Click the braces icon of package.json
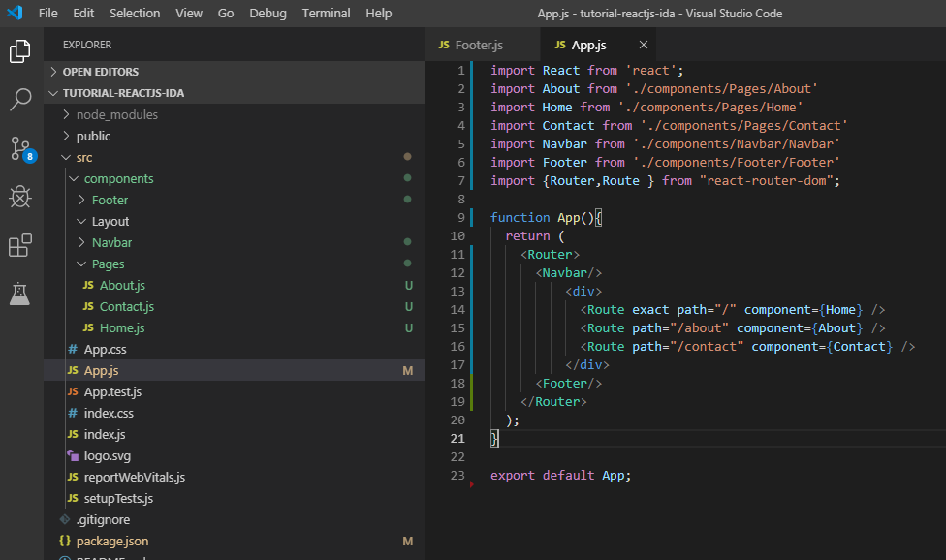 [65, 541]
